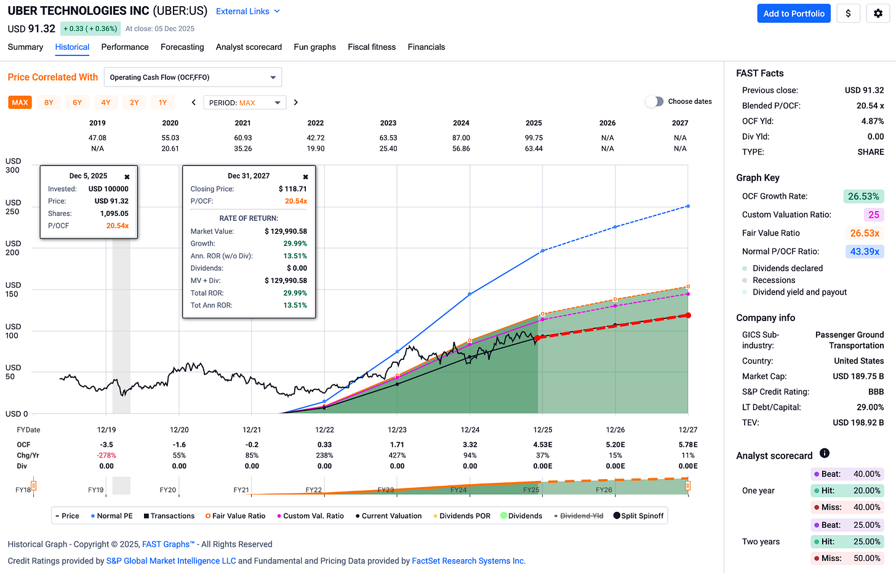896x588 pixels.
Task: Select 1Y time range button
Action: tap(162, 103)
